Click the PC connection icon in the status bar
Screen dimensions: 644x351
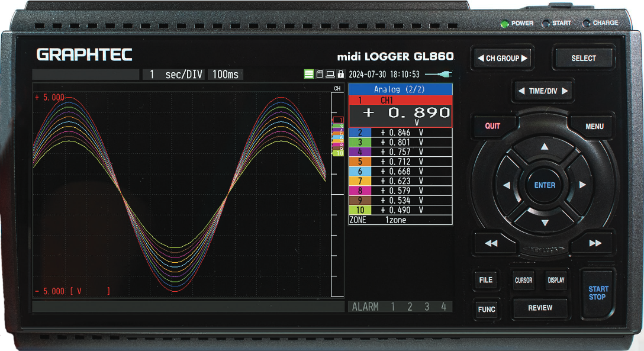[x=330, y=74]
